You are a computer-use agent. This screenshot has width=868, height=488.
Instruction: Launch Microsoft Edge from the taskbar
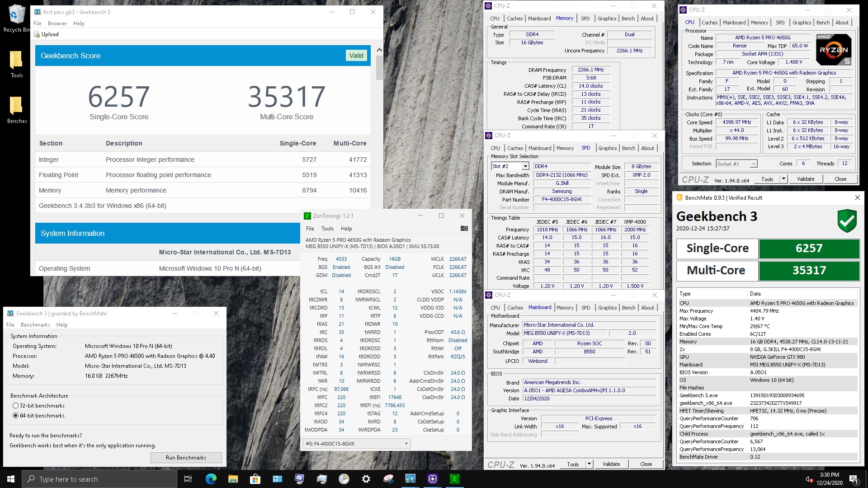point(211,479)
